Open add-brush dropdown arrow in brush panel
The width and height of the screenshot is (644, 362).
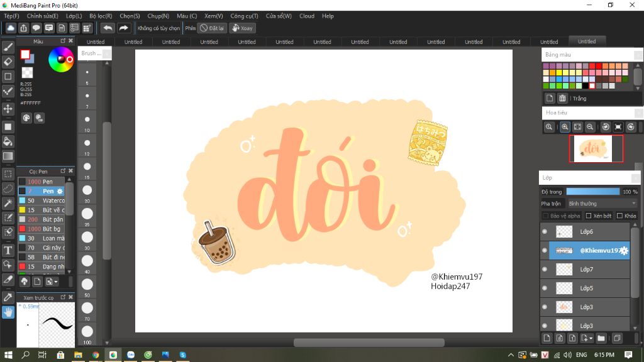pyautogui.click(x=56, y=282)
